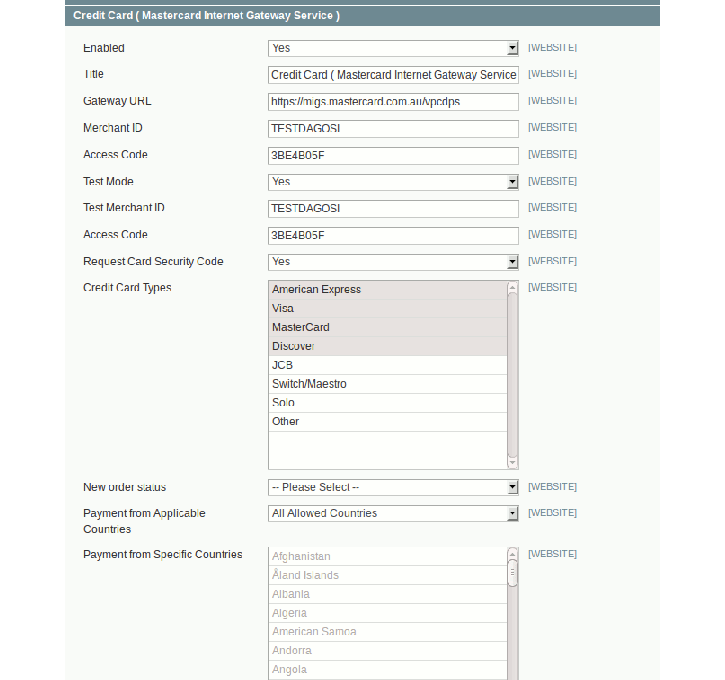Open the New order status dropdown
The height and width of the screenshot is (680, 725).
[x=393, y=487]
